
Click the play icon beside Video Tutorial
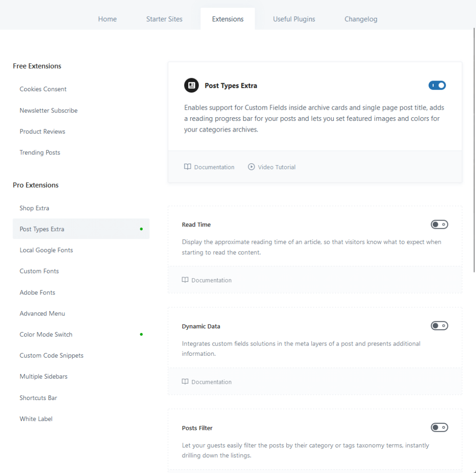(x=251, y=167)
